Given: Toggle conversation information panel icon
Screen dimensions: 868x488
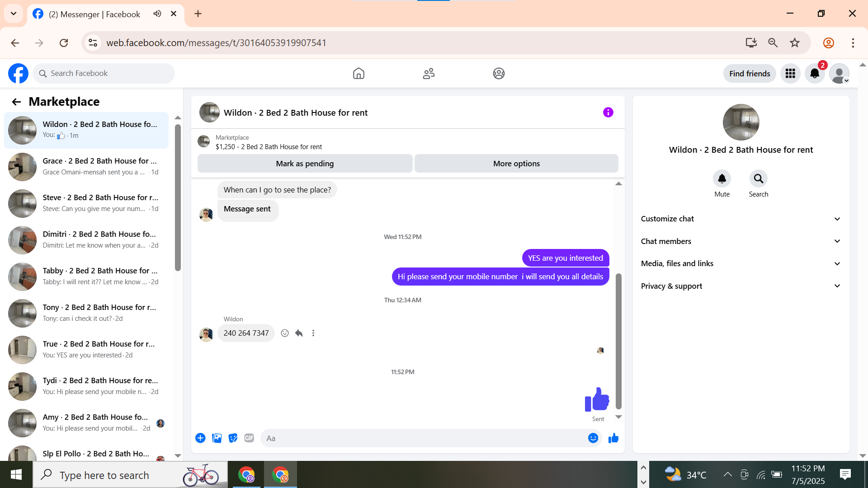Looking at the screenshot, I should point(608,113).
